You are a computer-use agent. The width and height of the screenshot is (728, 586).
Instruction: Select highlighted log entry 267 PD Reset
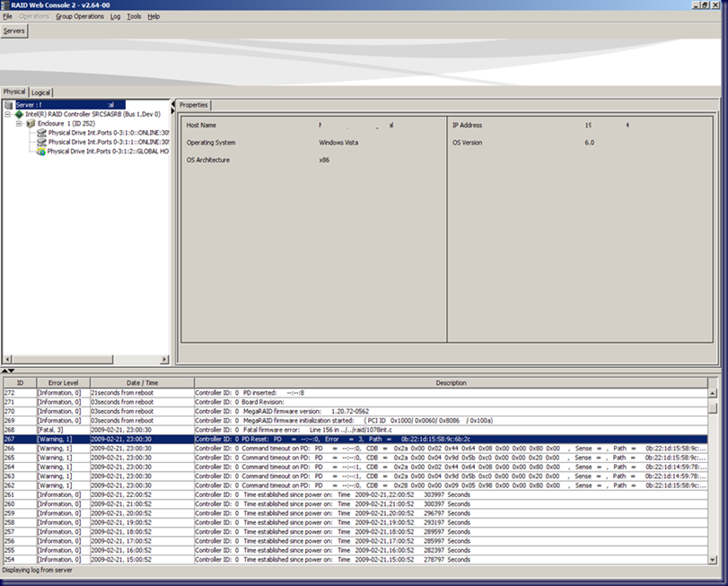pyautogui.click(x=355, y=439)
